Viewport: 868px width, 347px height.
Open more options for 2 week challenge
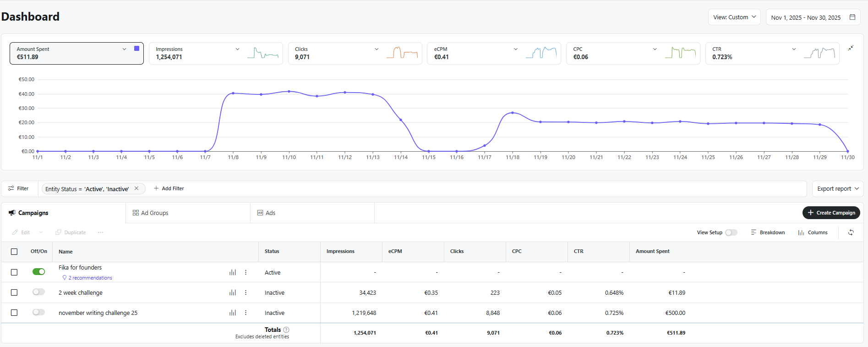tap(246, 292)
